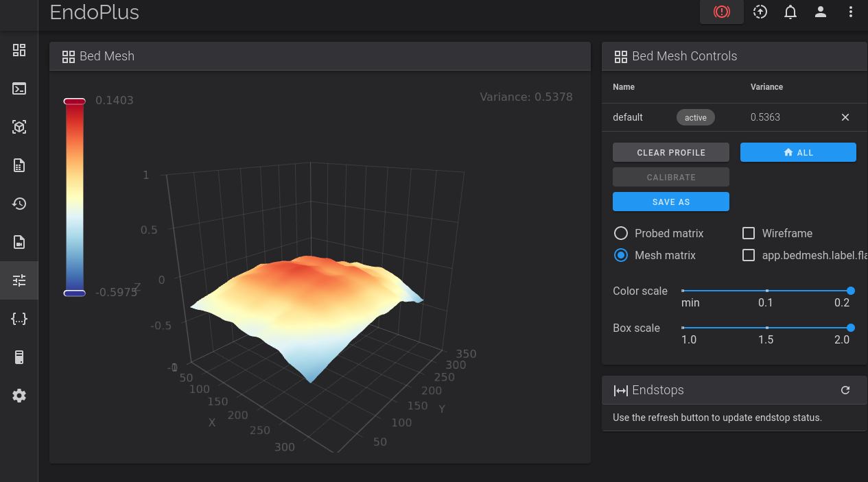Refresh the Endstops status
Image resolution: width=868 pixels, height=482 pixels.
point(845,390)
